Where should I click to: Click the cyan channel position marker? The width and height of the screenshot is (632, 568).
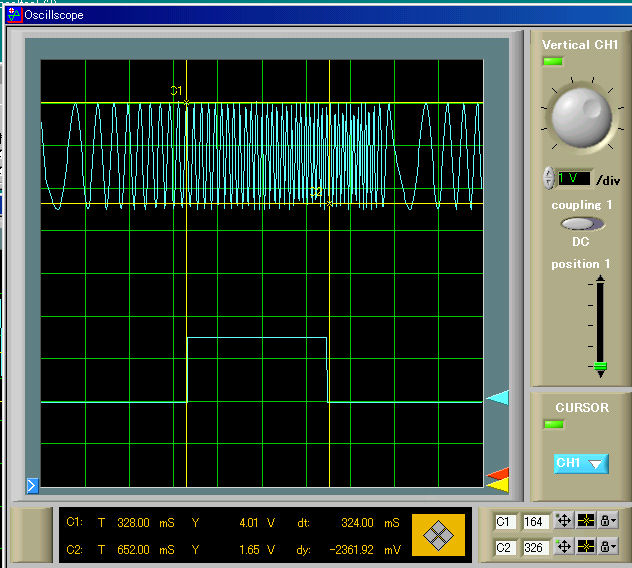pyautogui.click(x=497, y=397)
